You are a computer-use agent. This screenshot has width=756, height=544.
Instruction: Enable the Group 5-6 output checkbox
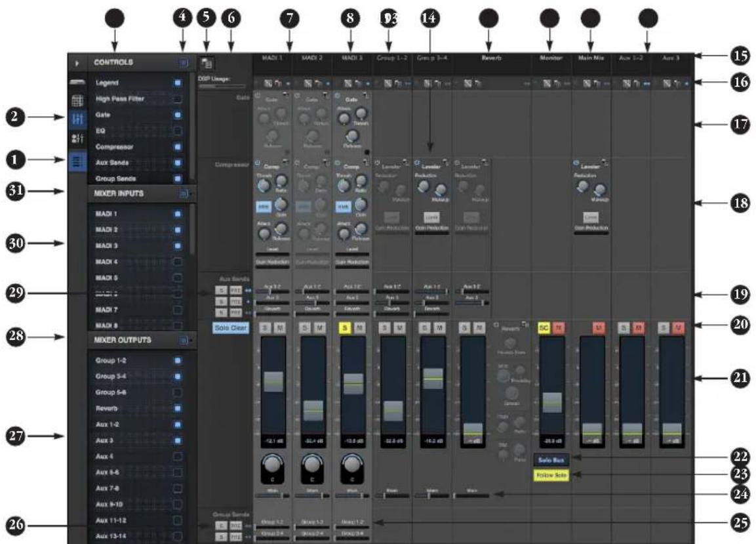click(x=178, y=392)
